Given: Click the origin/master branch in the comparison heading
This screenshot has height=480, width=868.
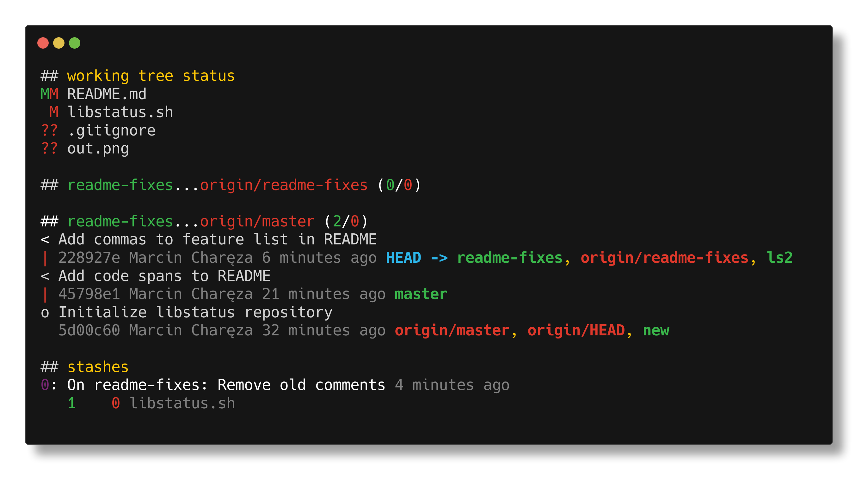Looking at the screenshot, I should pyautogui.click(x=257, y=221).
